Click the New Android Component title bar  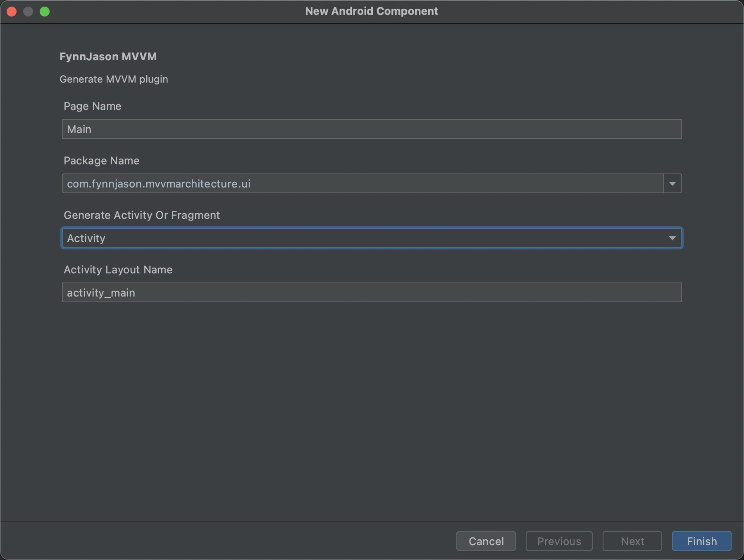[372, 11]
